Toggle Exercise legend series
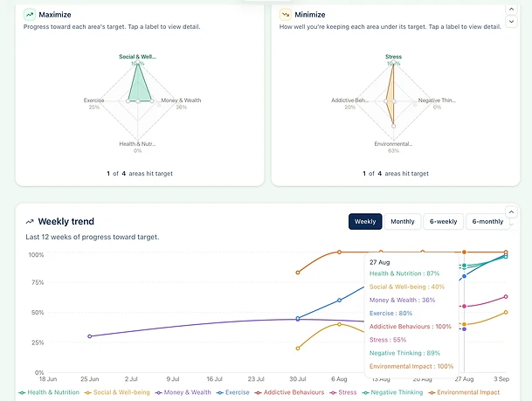532x401 pixels. [233, 392]
